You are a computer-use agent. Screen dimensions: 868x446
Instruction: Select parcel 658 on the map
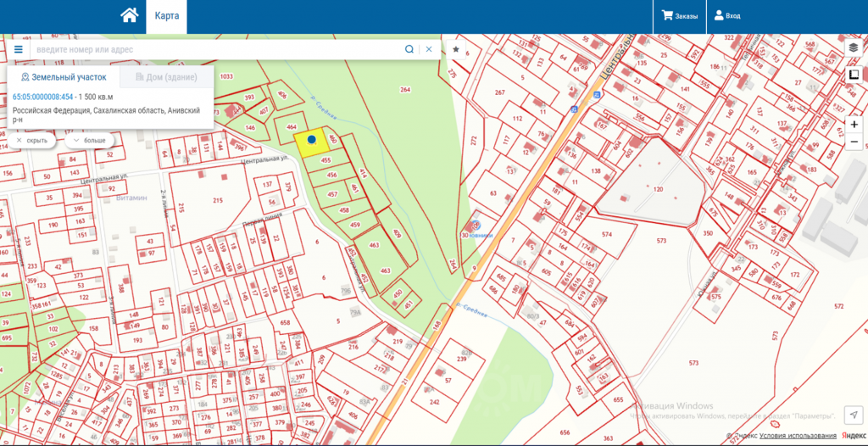pyautogui.click(x=285, y=322)
